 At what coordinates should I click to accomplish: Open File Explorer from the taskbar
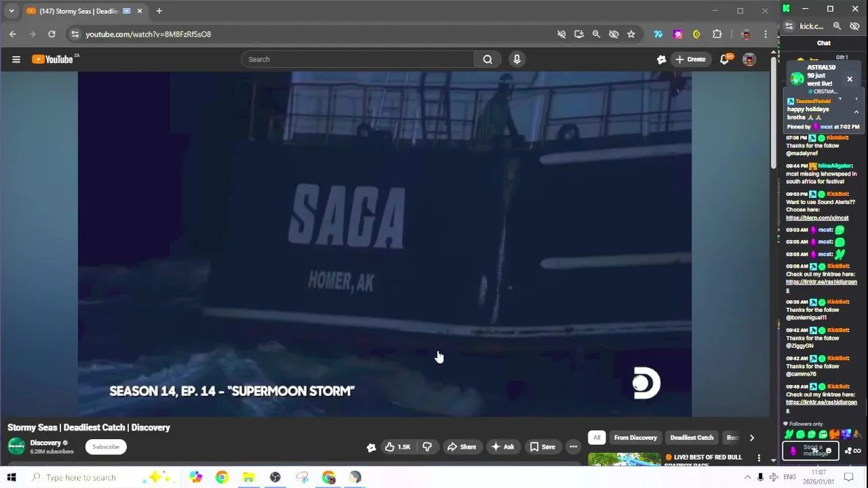(x=248, y=477)
